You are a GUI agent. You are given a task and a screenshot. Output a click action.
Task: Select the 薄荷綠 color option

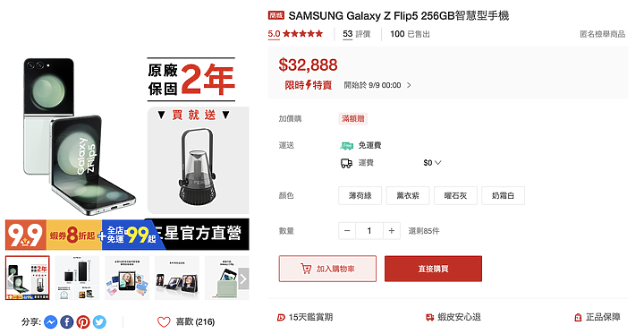point(360,196)
